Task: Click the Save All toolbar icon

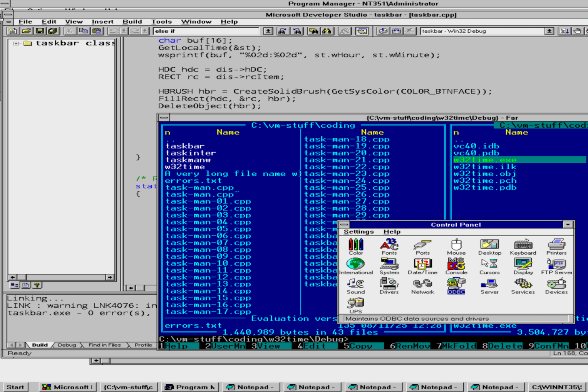Action: pos(52,31)
